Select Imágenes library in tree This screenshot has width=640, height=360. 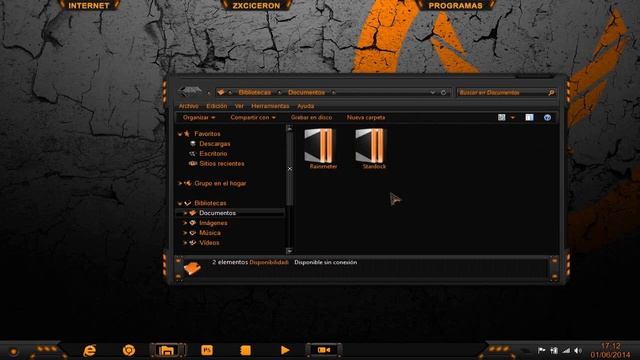tap(213, 223)
